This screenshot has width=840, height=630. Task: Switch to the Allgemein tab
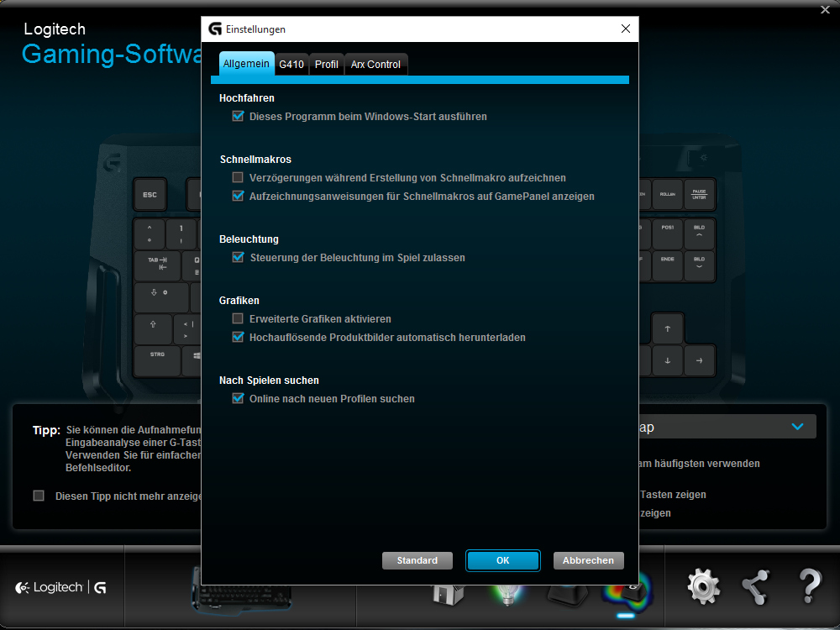coord(246,64)
